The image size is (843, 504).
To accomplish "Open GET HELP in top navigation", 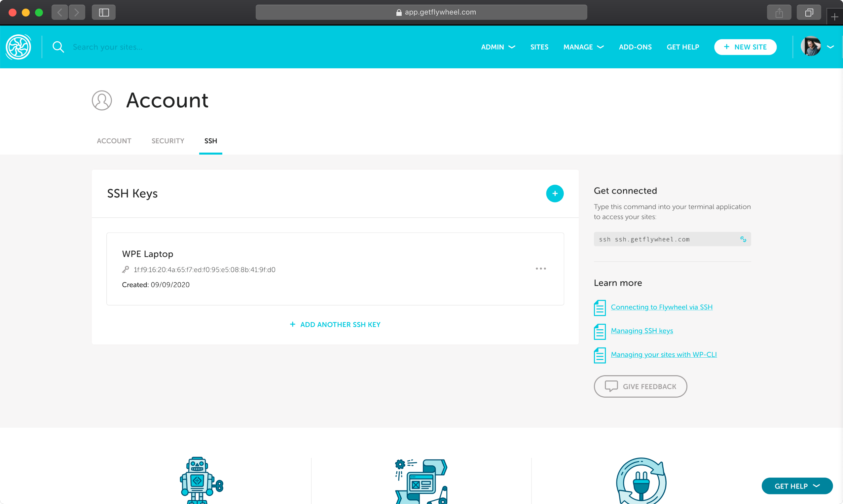I will (683, 47).
